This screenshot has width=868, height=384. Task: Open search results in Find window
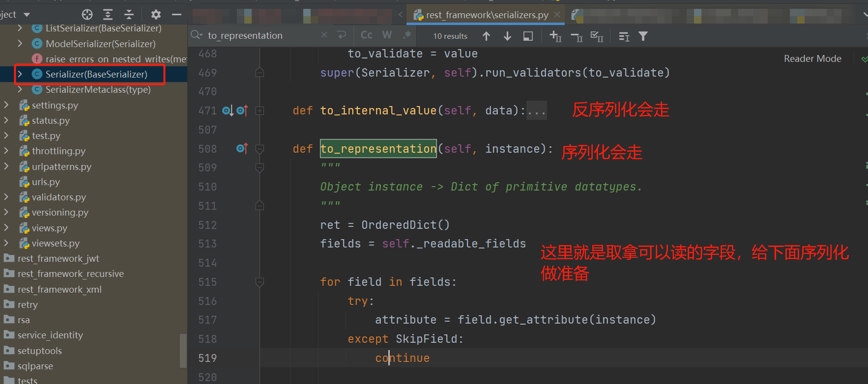pos(528,36)
